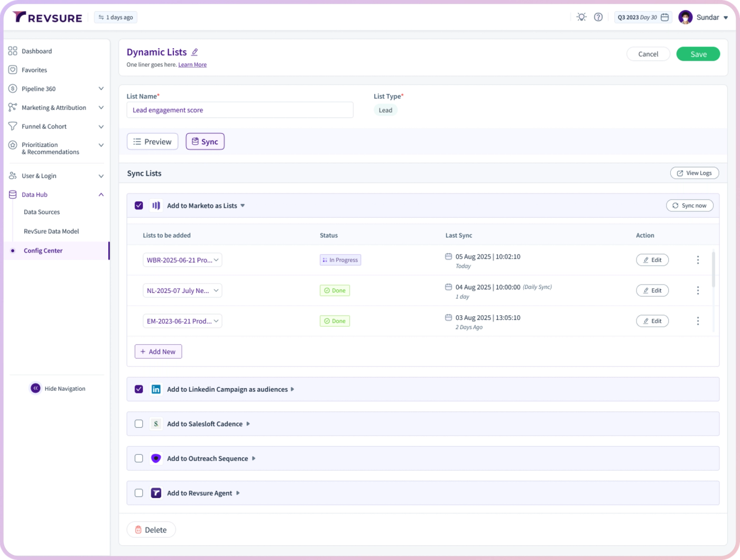The height and width of the screenshot is (560, 740).
Task: Click the List Name input field
Action: coord(240,110)
